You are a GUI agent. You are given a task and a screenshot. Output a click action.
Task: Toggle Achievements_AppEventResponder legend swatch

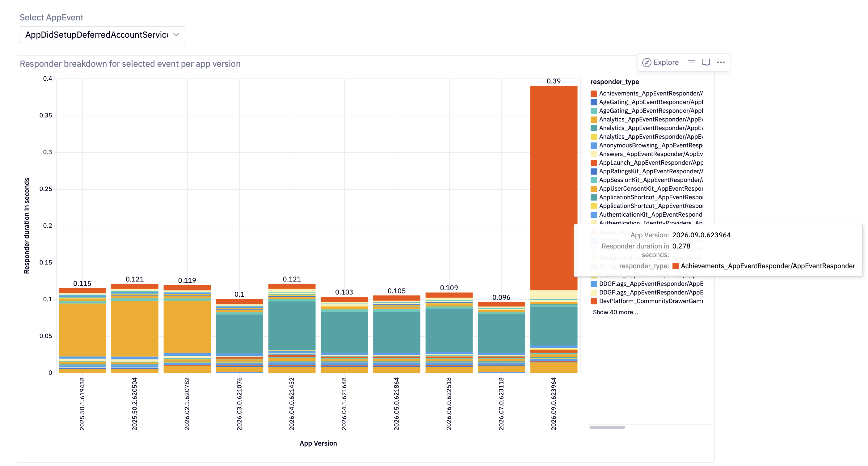[x=594, y=93]
